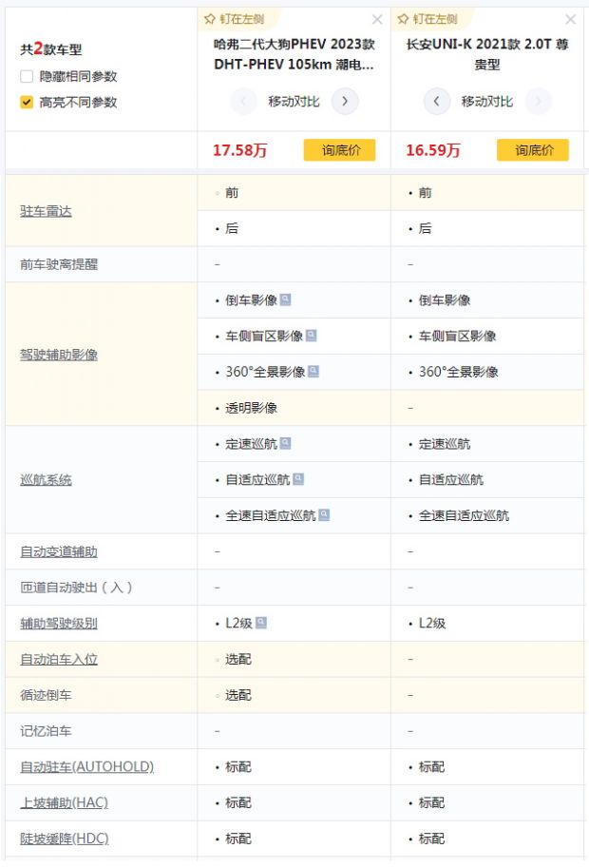589x868 pixels.
Task: Click the disabled right arrow under 长安UNI-K
Action: [x=538, y=102]
